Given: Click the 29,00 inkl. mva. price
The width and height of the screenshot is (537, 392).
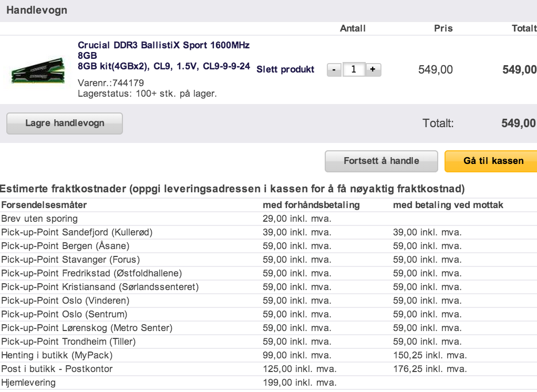Looking at the screenshot, I should tap(297, 219).
